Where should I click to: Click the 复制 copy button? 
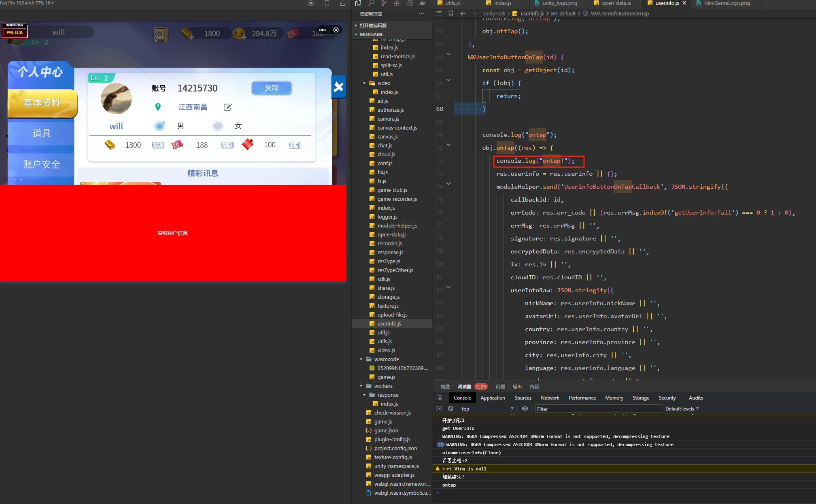272,88
